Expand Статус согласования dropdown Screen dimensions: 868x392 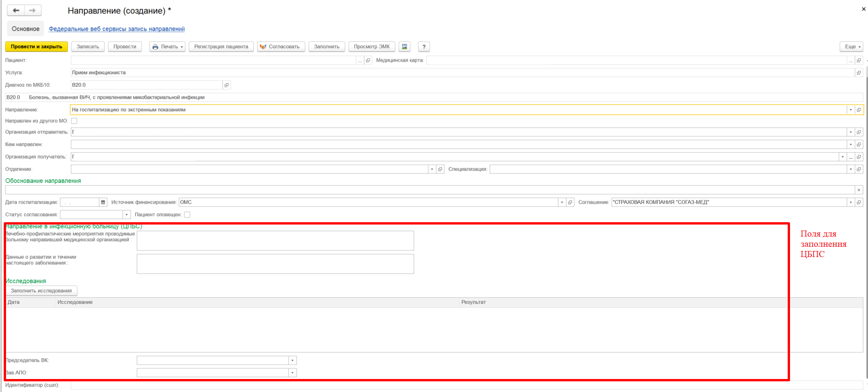click(x=126, y=215)
